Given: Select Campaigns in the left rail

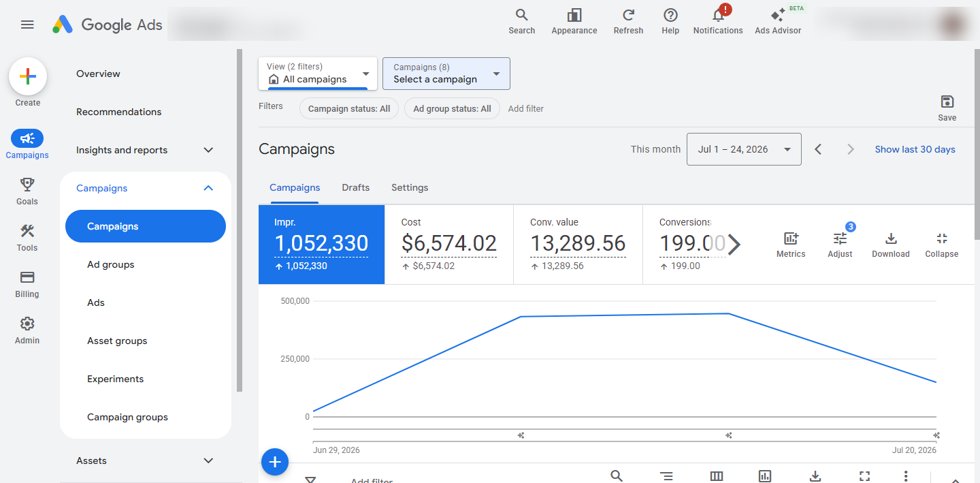Looking at the screenshot, I should point(27,144).
